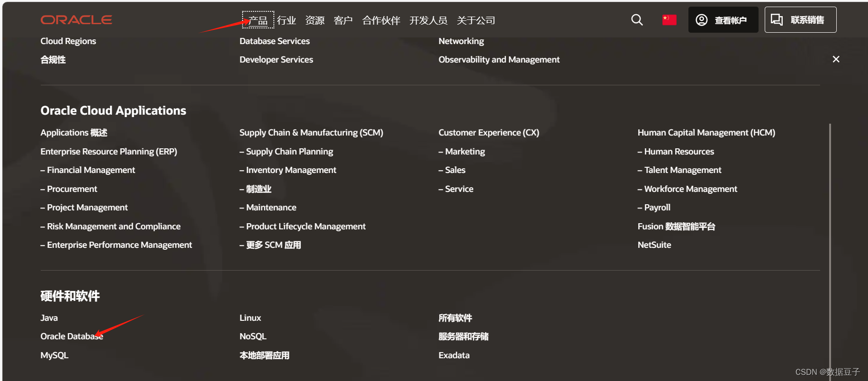Select Sales link

point(452,170)
